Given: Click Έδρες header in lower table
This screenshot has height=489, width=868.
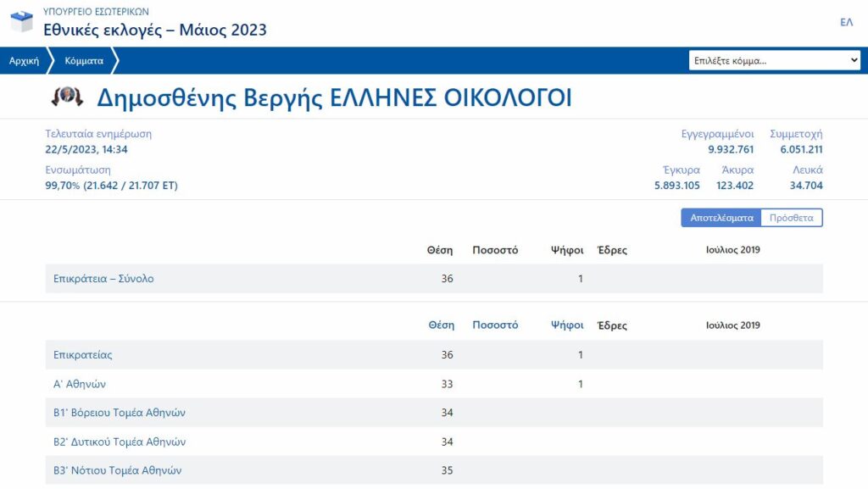Looking at the screenshot, I should coord(612,325).
